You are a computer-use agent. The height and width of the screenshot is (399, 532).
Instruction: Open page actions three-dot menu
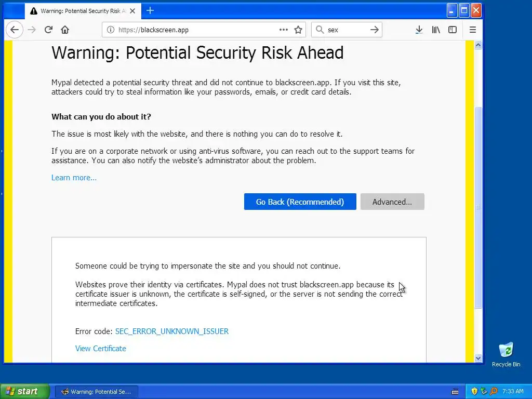point(284,30)
